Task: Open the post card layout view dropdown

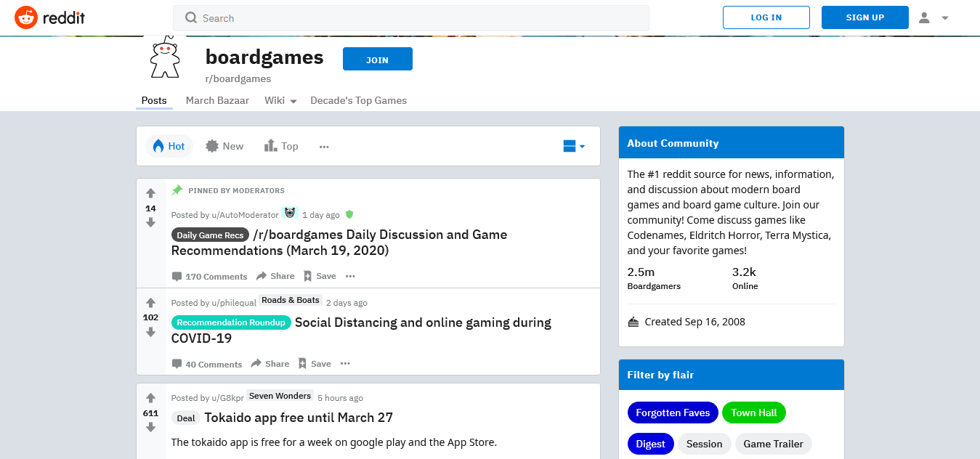Action: tap(574, 146)
